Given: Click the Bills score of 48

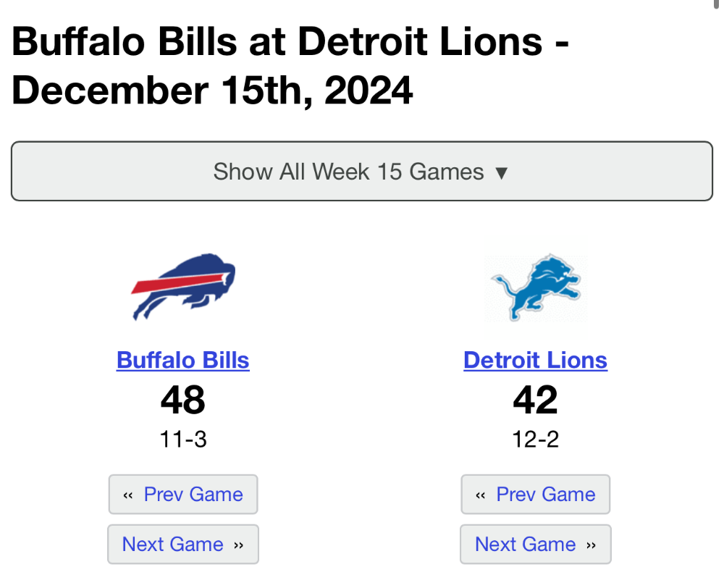Looking at the screenshot, I should tap(183, 400).
